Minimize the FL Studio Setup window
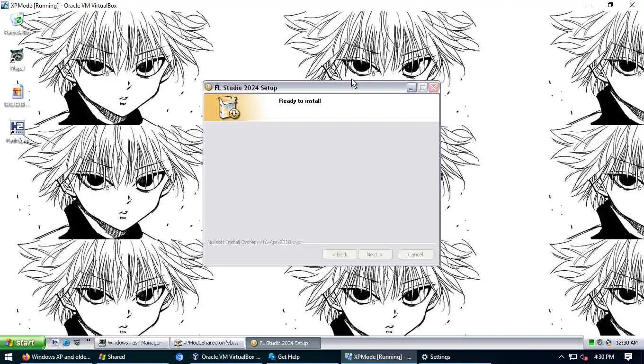 click(411, 88)
